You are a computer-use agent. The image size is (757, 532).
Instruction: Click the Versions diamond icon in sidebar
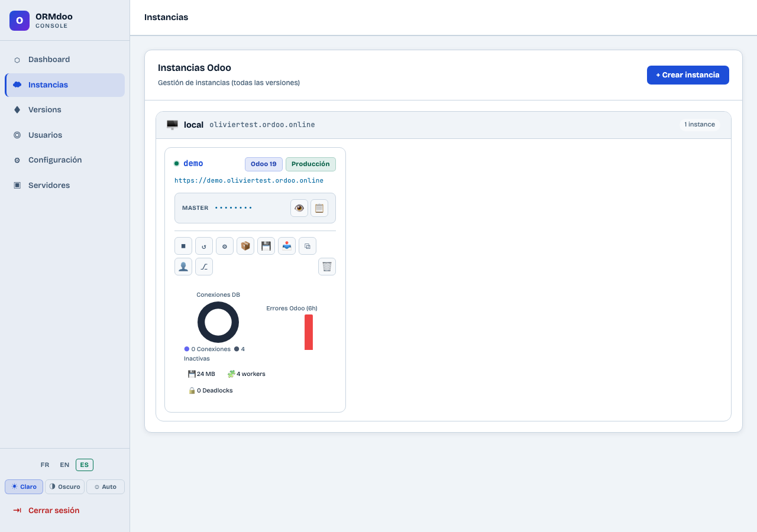tap(17, 110)
